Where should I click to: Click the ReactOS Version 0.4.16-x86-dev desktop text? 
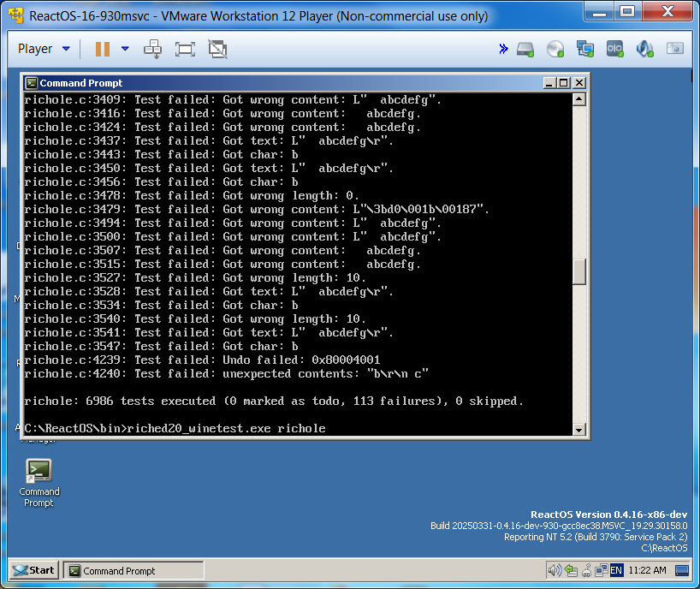coord(609,515)
